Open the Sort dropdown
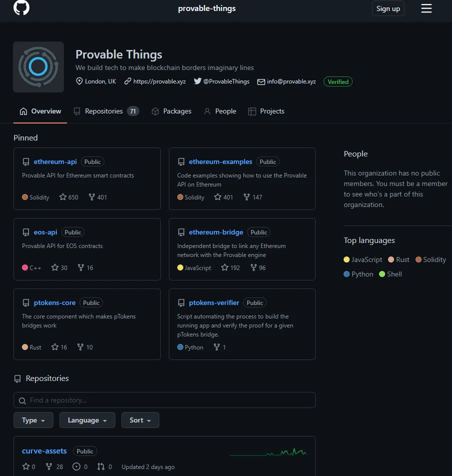This screenshot has width=452, height=476. 140,420
